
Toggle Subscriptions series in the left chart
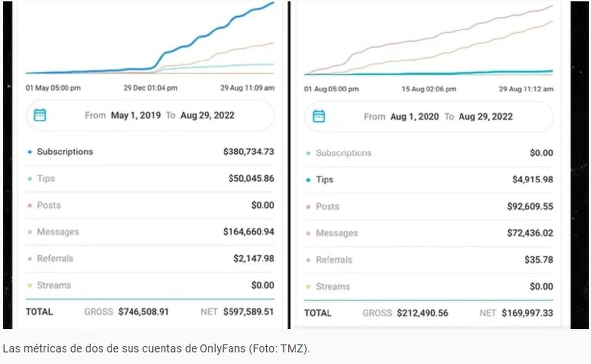[65, 152]
